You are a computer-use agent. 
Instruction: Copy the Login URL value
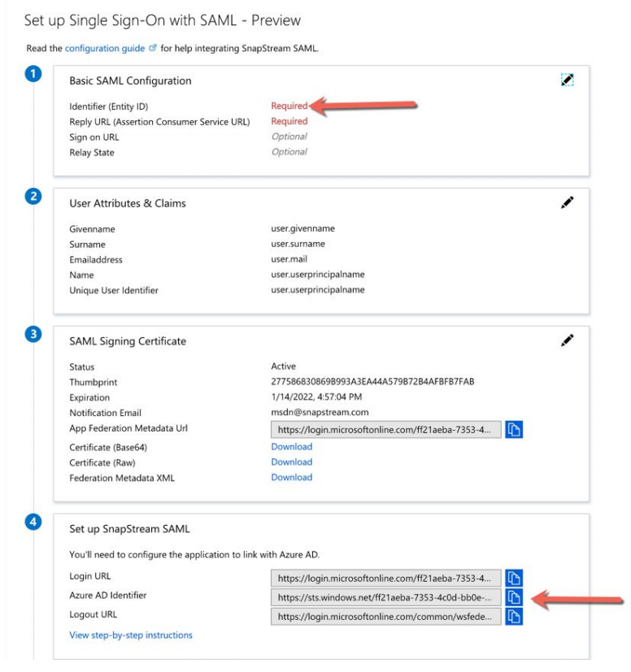tap(514, 578)
